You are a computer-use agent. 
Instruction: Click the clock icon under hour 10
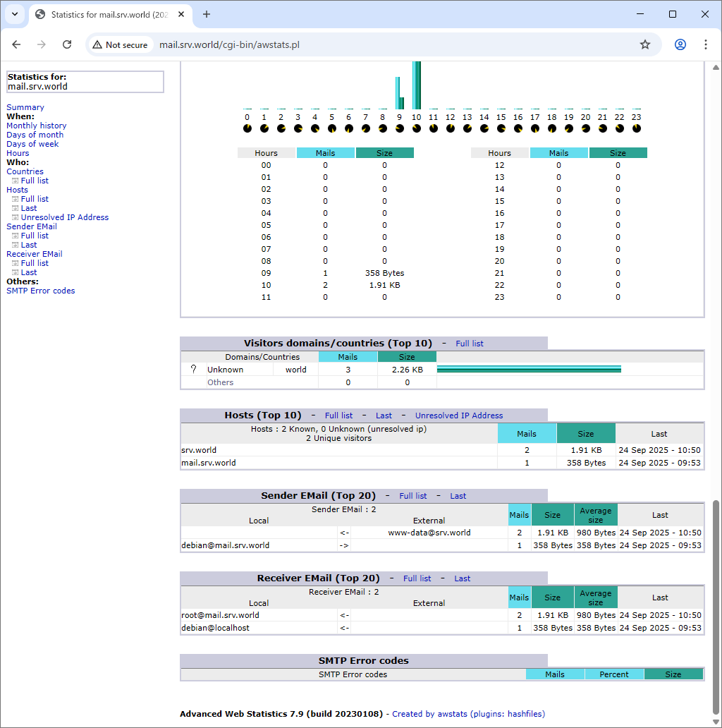[x=416, y=128]
